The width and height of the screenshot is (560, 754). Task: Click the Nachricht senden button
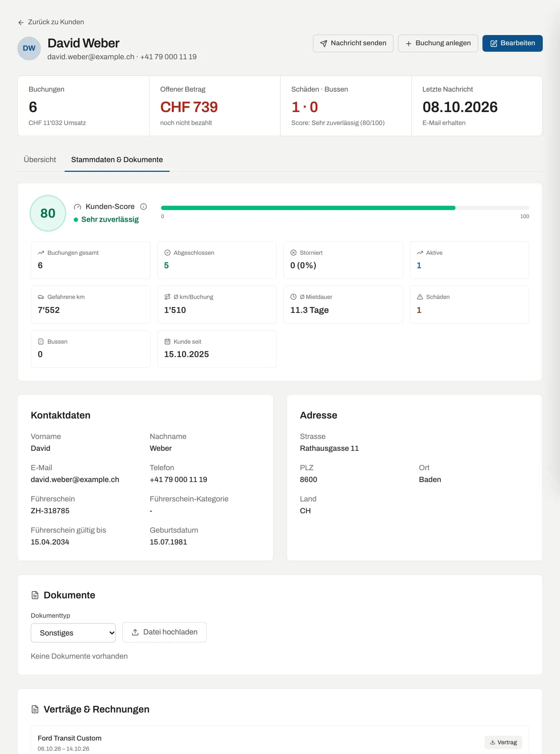pyautogui.click(x=353, y=43)
